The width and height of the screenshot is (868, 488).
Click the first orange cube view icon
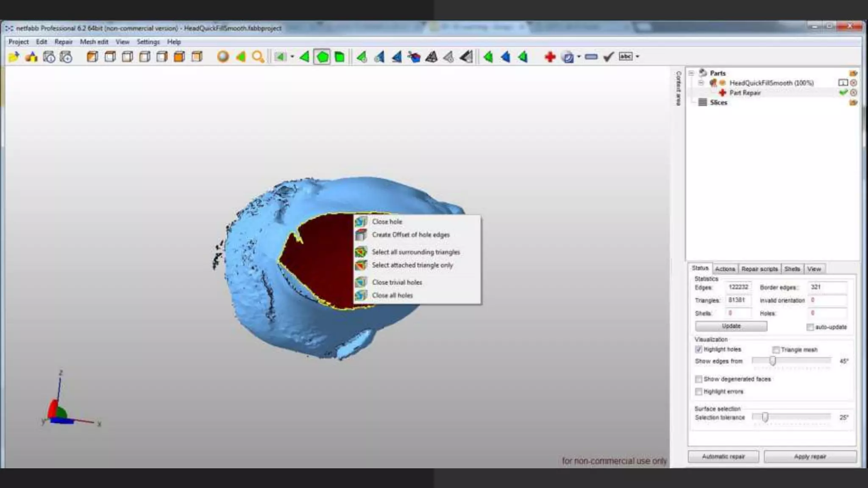click(x=92, y=57)
